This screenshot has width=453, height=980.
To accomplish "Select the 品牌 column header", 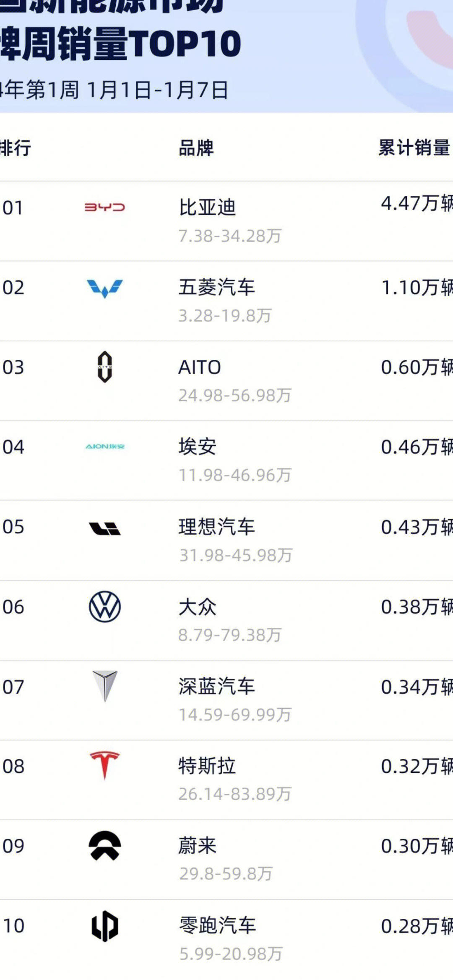I will coord(196,148).
